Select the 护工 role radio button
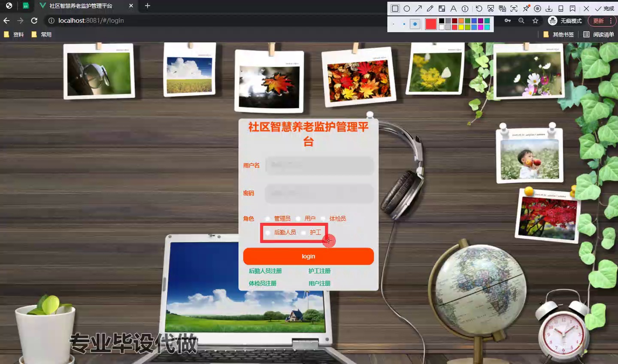The height and width of the screenshot is (364, 618). tap(303, 232)
